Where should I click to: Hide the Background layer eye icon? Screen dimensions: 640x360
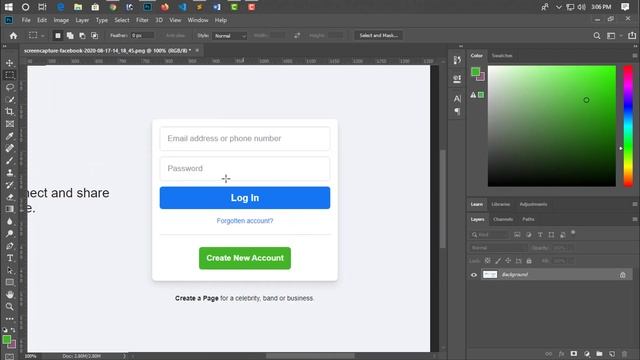474,275
